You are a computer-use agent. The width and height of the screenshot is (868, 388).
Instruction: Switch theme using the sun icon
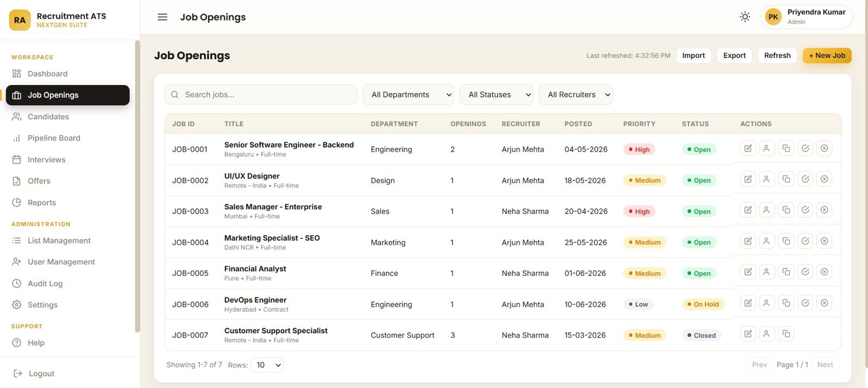point(745,17)
